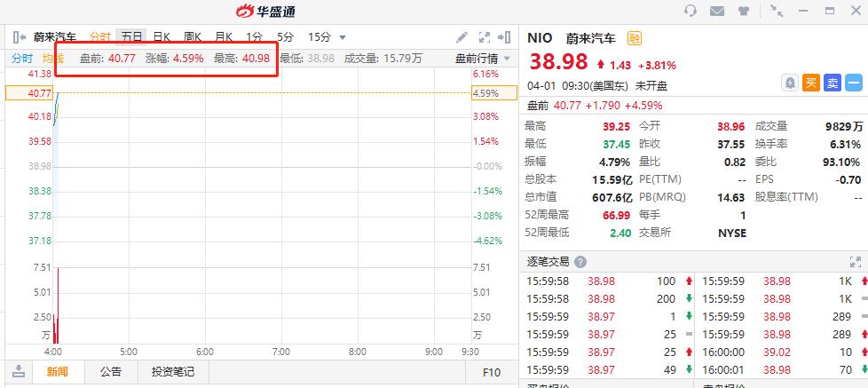
Task: Click the 交易所 value NYSE
Action: [x=732, y=233]
